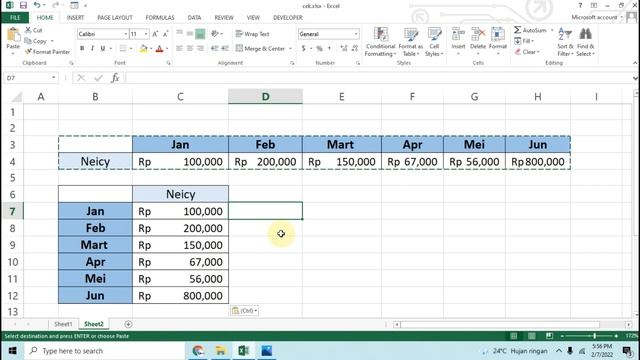640x360 pixels.
Task: Toggle underline formatting
Action: click(102, 49)
